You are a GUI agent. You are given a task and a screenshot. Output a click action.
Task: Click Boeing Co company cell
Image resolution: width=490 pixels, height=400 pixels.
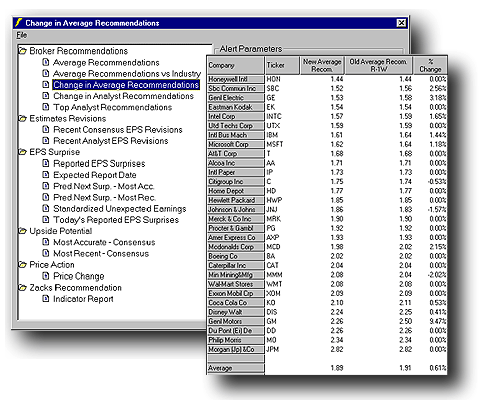235,256
